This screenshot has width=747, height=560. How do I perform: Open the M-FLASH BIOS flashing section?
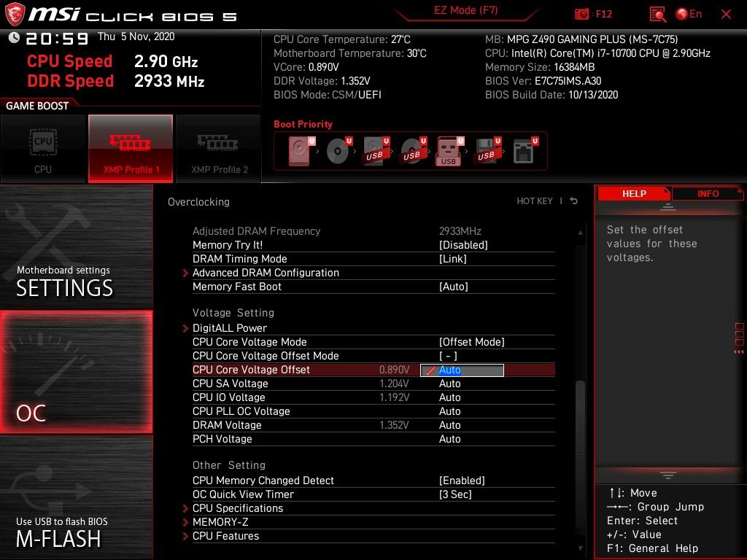[76, 497]
